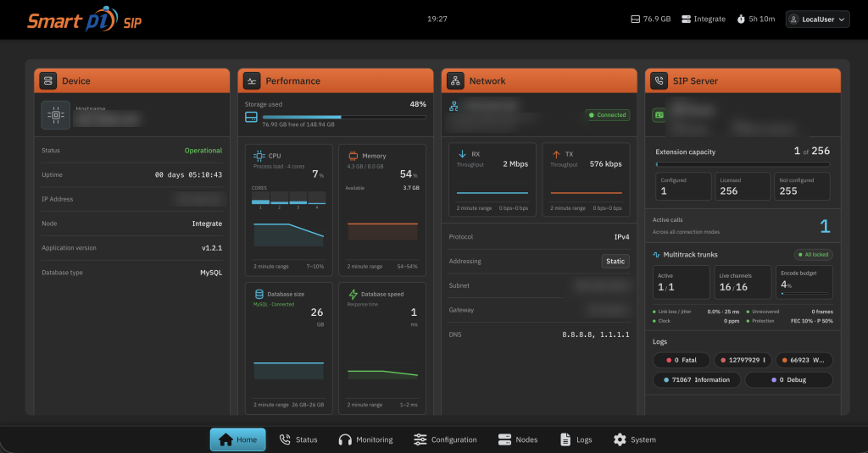Click the Extension capacity progress bar
The width and height of the screenshot is (868, 453).
point(743,164)
